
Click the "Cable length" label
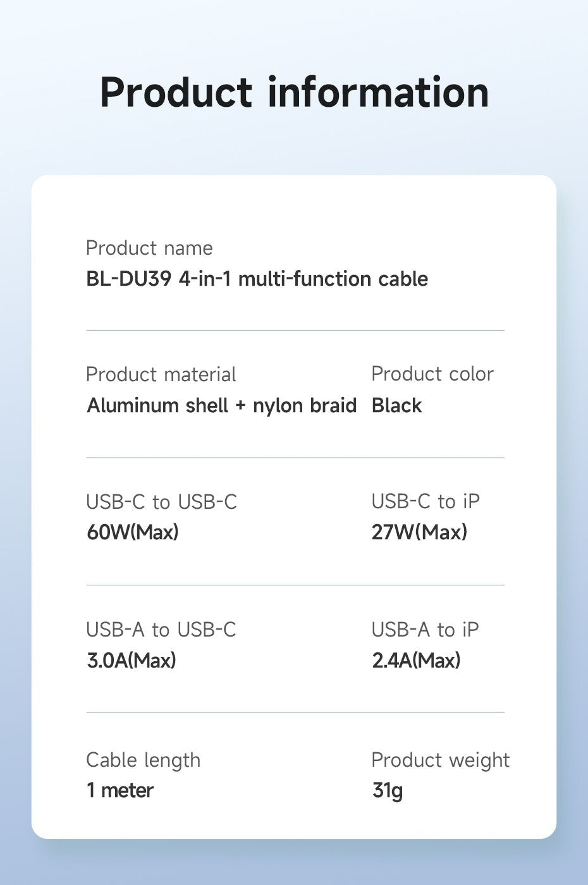tap(143, 760)
